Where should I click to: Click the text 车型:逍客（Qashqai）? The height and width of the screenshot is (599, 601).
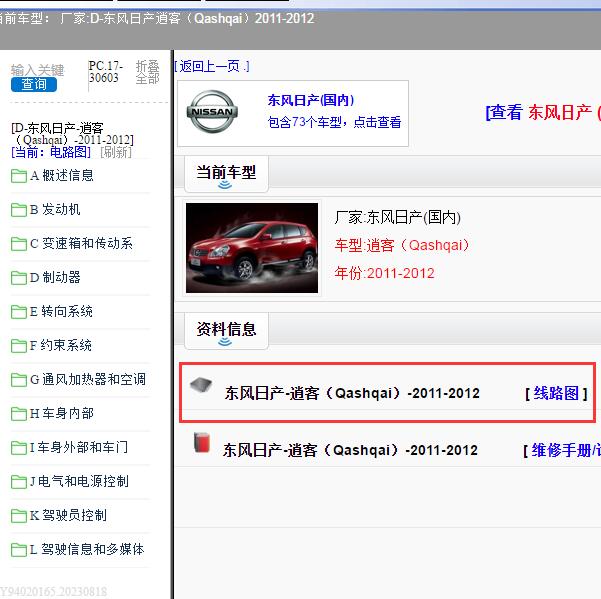(x=402, y=245)
